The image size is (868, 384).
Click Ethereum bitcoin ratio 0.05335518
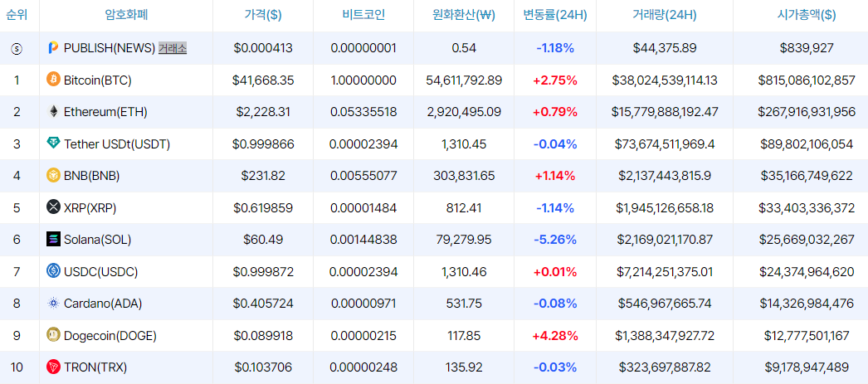coord(363,112)
